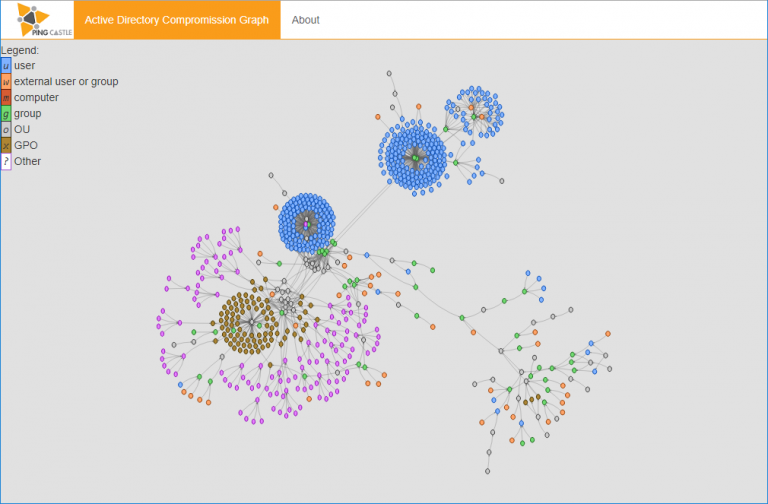Click the 'external user or group' legend label
Screen dimensions: 768x504
[x=66, y=82]
